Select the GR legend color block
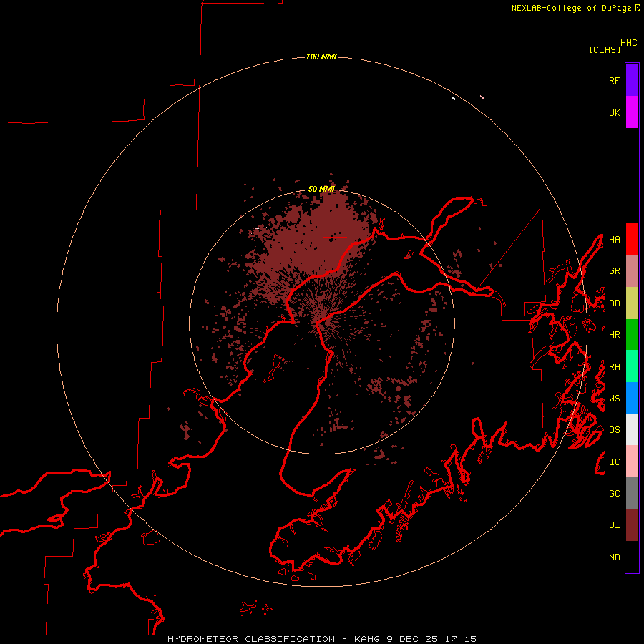 [632, 271]
